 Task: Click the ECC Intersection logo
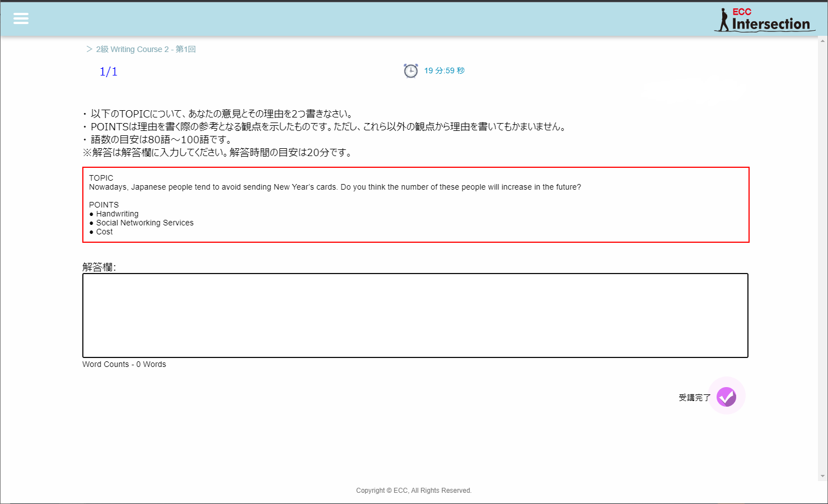tap(765, 18)
